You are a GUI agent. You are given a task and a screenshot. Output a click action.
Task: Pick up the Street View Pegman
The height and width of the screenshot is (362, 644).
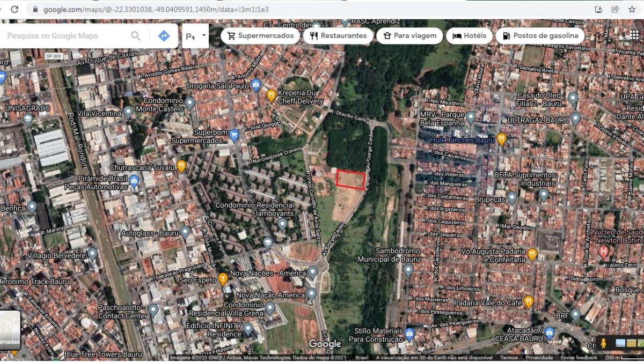tap(603, 343)
